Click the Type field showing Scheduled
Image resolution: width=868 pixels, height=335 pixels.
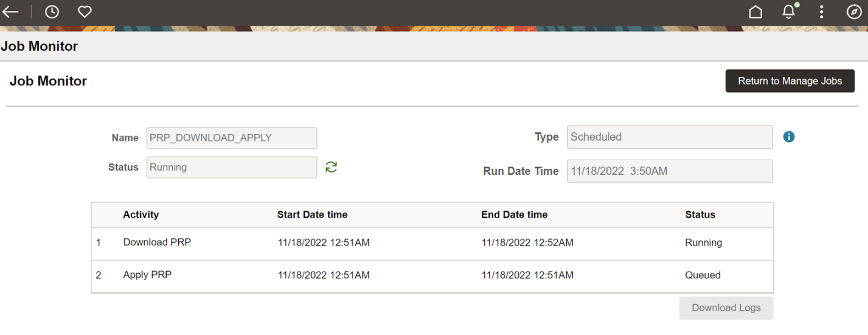pos(670,137)
